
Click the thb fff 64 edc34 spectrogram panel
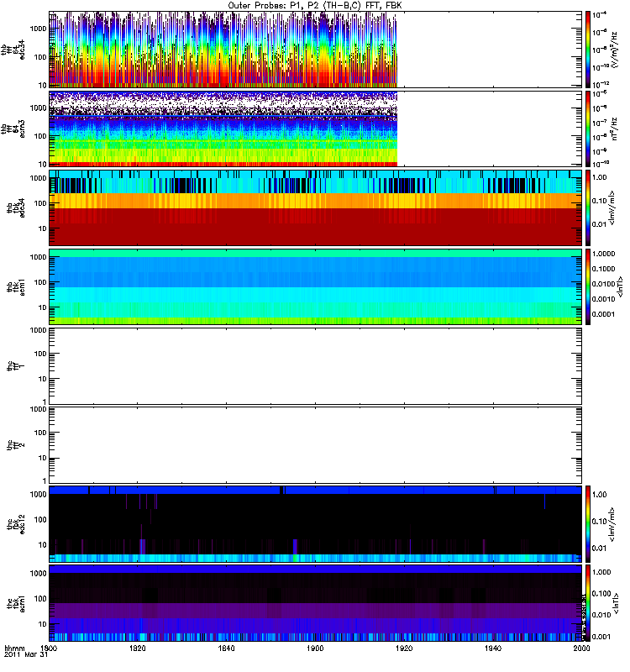[x=316, y=50]
